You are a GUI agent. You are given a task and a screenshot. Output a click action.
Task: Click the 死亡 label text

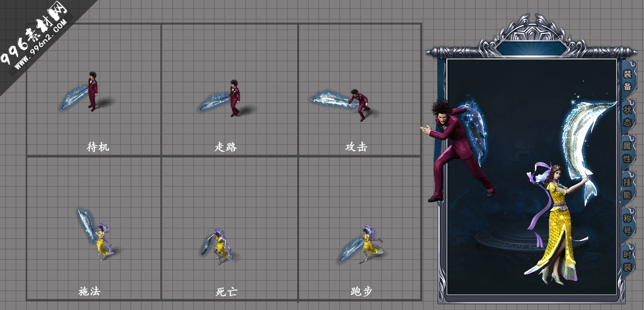226,291
